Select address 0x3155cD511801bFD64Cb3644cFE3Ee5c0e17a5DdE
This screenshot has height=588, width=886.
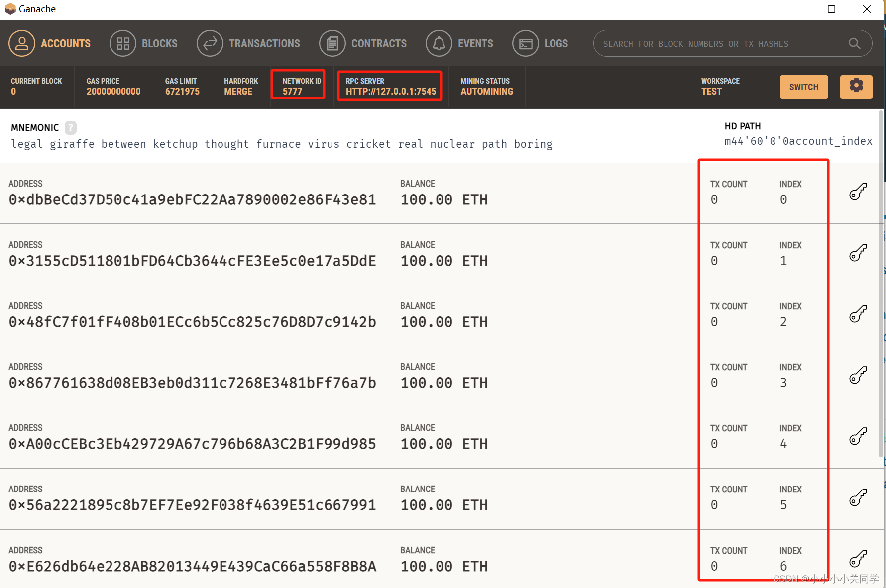coord(192,261)
